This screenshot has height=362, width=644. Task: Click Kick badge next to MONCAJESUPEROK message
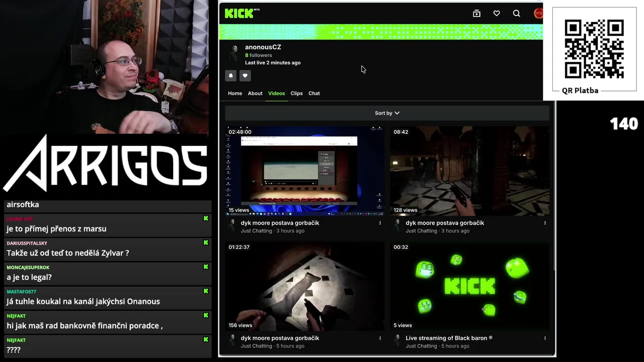[x=206, y=266]
